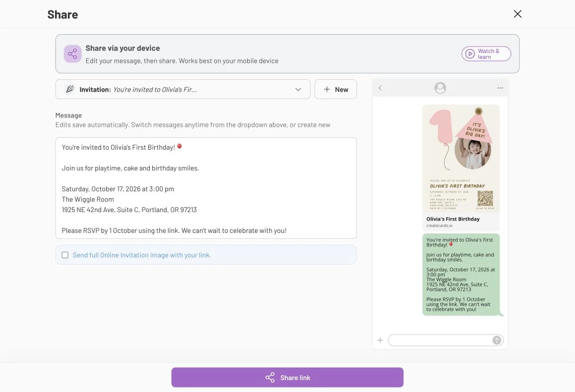Click the 'Join us for playtime' line
Screen dimensions: 575x392
pos(130,168)
